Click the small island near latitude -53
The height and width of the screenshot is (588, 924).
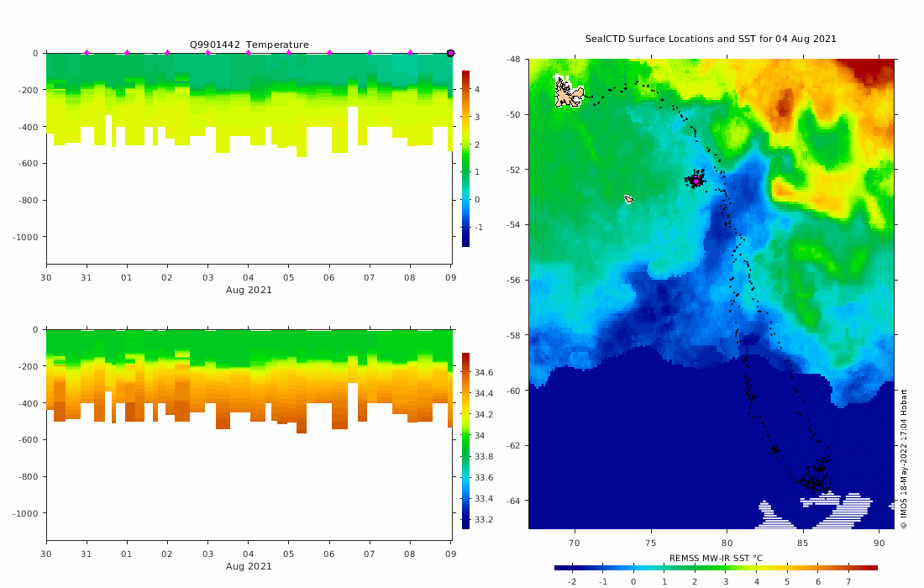629,199
